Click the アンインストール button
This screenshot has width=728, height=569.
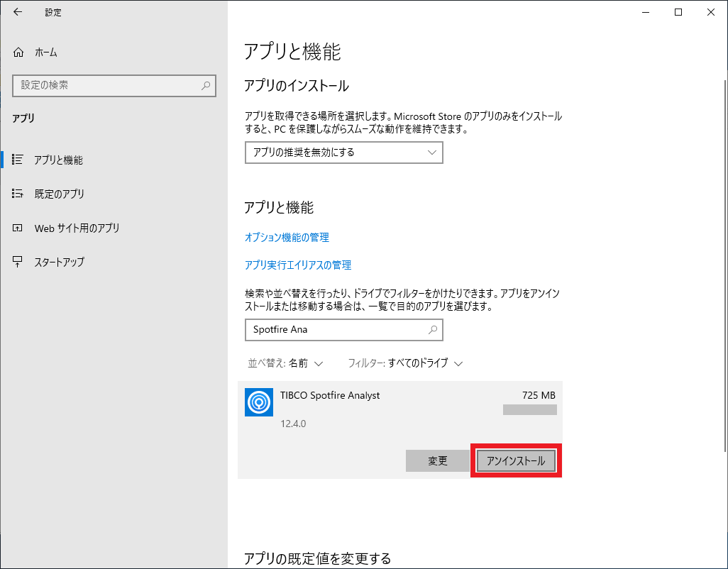tap(516, 461)
